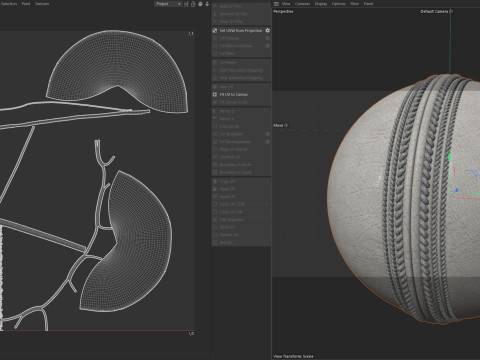Viewport: 480px width, 360px height.
Task: Open the viewport hamburger menu icon
Action: tap(276, 4)
